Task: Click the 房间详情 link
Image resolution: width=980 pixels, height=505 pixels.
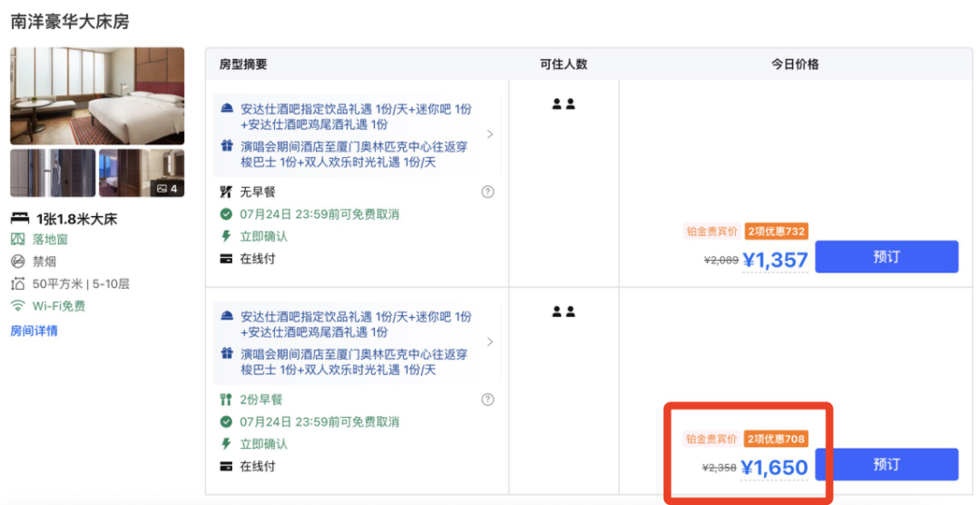Action: [x=34, y=331]
